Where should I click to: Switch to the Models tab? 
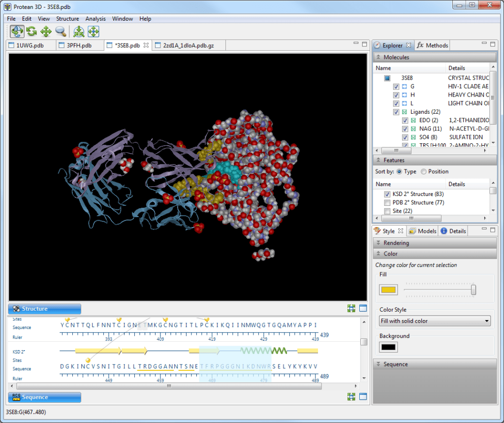pos(423,231)
